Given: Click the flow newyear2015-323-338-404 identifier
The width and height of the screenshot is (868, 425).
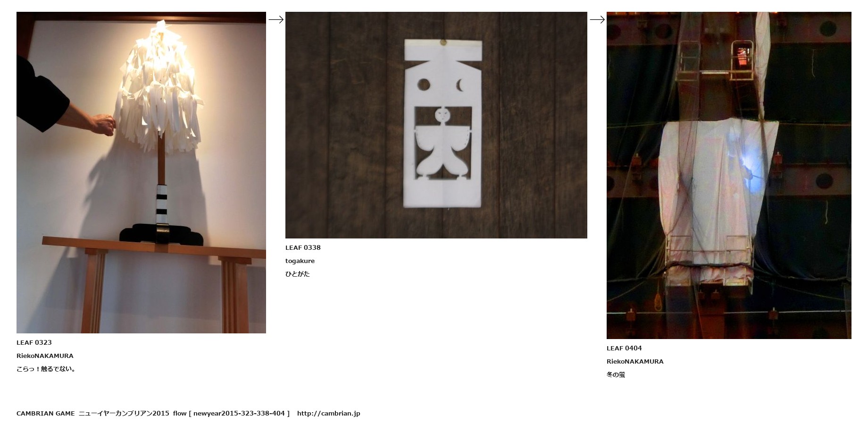Looking at the screenshot, I should [x=231, y=413].
